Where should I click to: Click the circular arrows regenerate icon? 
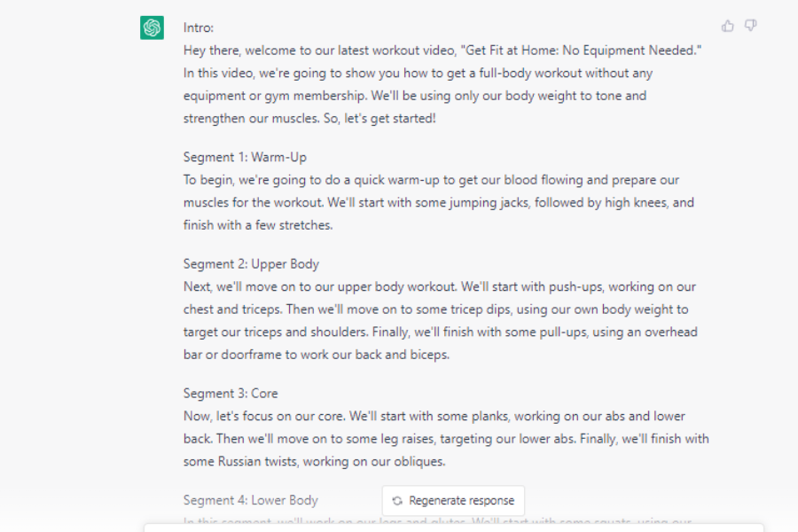(x=397, y=501)
